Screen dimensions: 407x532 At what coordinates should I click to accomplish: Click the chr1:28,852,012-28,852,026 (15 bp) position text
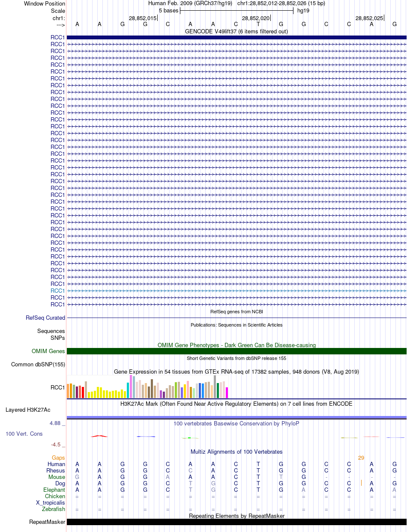pos(281,3)
